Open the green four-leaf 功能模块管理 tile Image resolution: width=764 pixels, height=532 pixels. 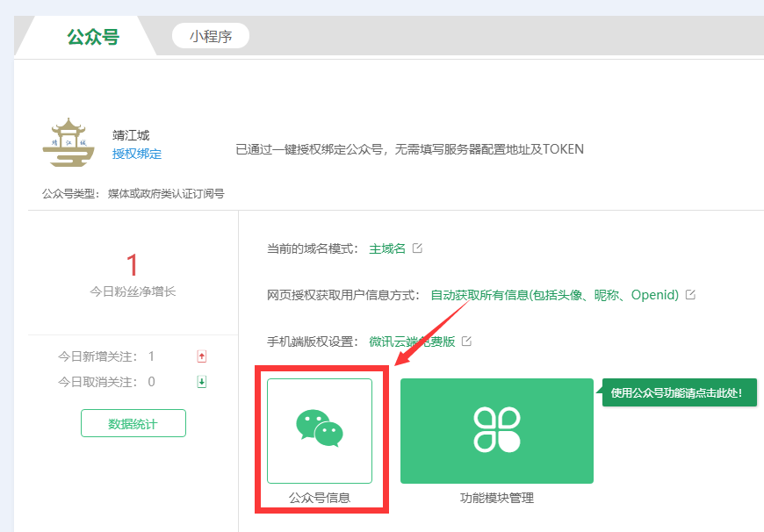[x=496, y=431]
